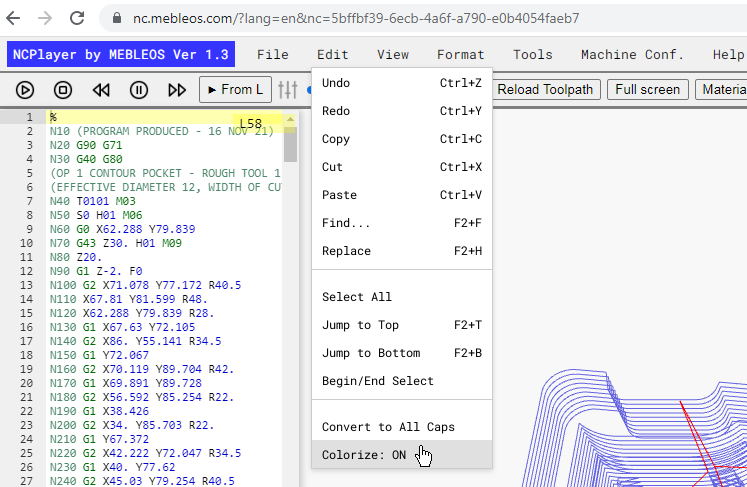Stop the toolpath simulation
This screenshot has height=487, width=747.
click(x=63, y=90)
